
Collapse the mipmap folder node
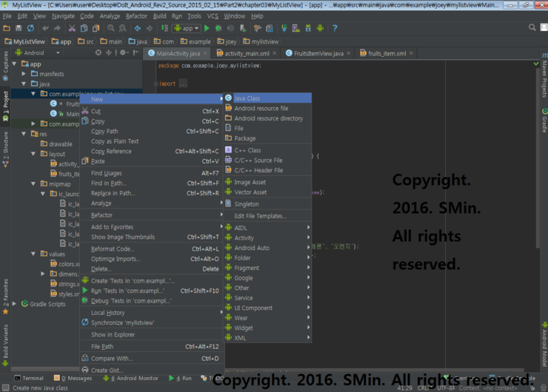point(33,184)
